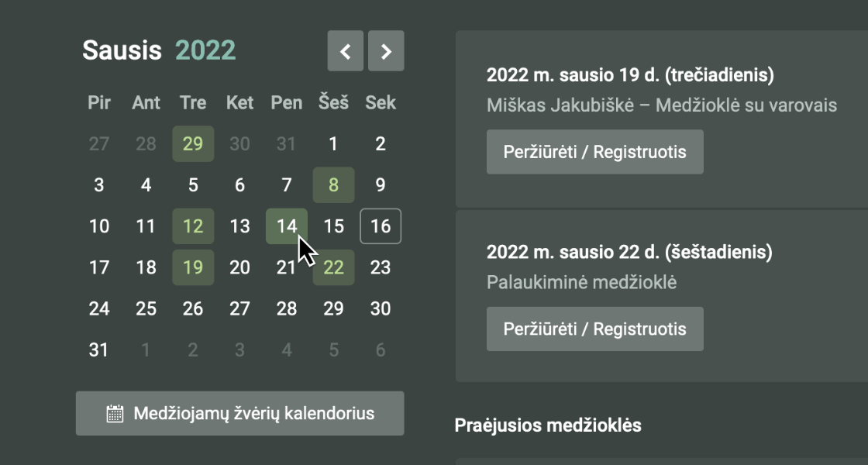This screenshot has height=465, width=868.
Task: Choose highlighted date 22 in calendar
Action: (333, 267)
